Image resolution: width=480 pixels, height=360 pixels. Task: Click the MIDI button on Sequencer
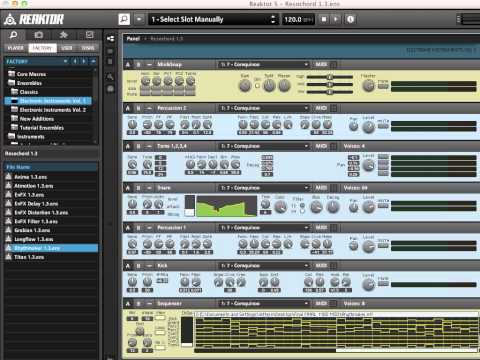pos(321,303)
